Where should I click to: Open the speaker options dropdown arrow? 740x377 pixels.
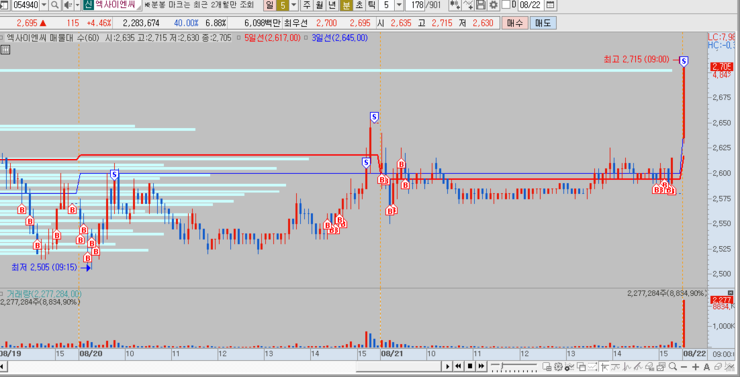click(76, 5)
